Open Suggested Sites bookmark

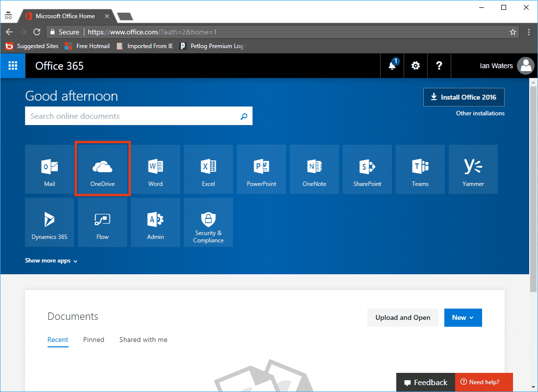(32, 46)
